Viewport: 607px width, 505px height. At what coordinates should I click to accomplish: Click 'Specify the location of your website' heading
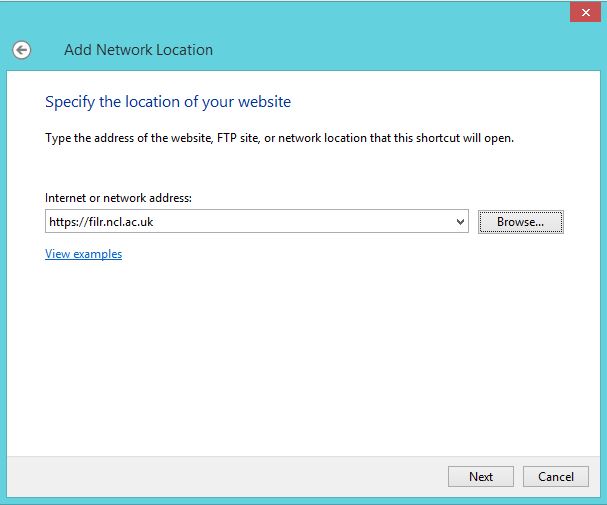pos(168,102)
